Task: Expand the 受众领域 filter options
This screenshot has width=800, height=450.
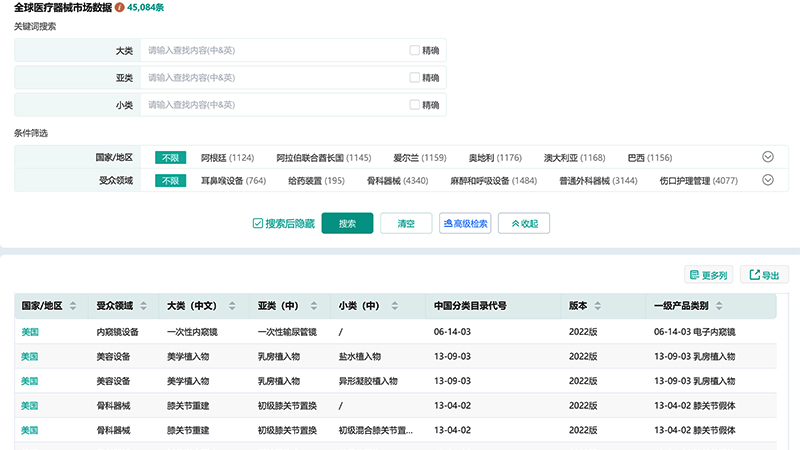Action: [x=768, y=180]
